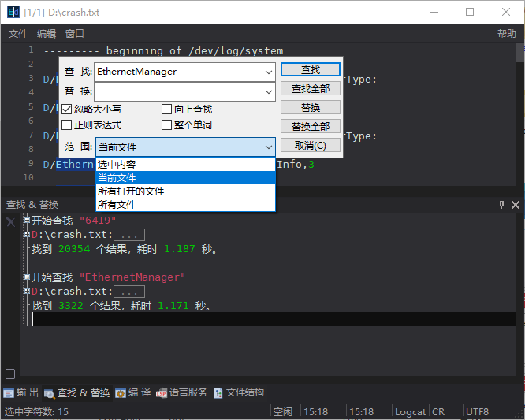Collapse the 开始查找 "EthernetManager" group
Screen dimensions: 525x420
[27, 277]
